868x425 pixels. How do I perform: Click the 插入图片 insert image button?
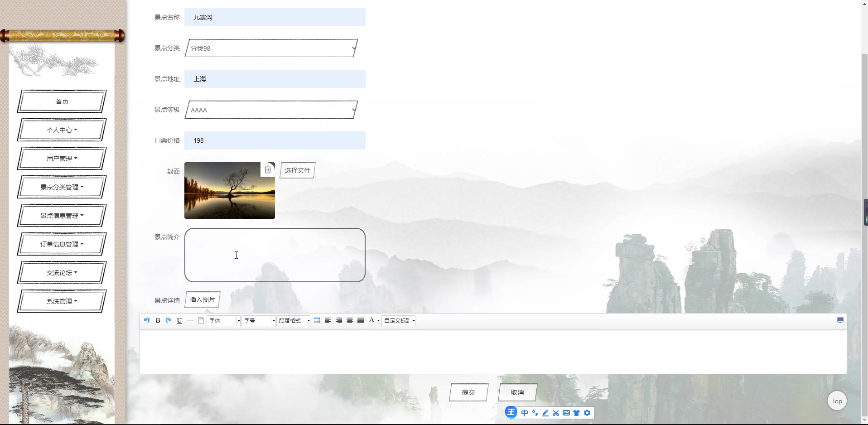[x=203, y=299]
